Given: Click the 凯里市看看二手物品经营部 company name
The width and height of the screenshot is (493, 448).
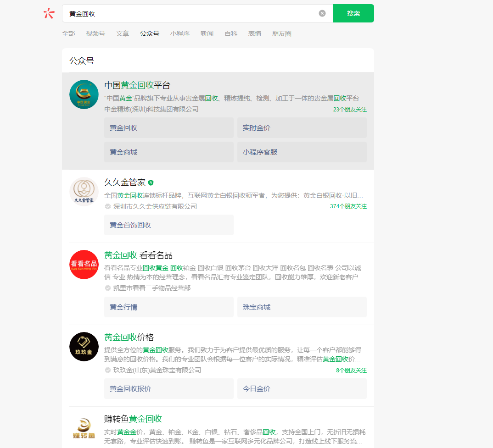Looking at the screenshot, I should point(152,288).
